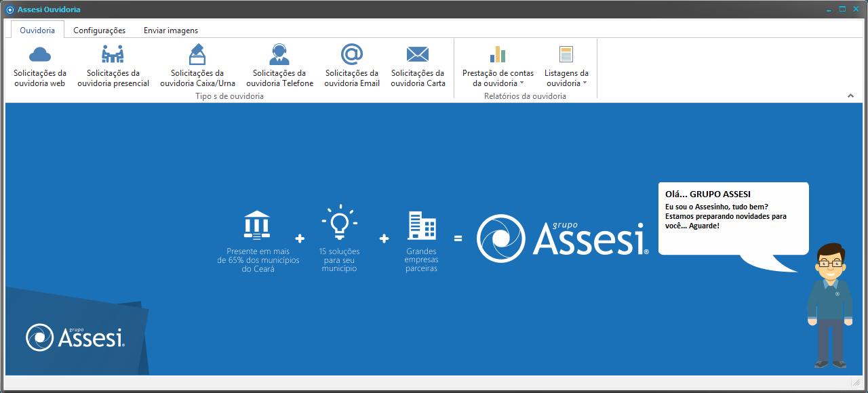Click the status bar resize grip

[x=856, y=384]
